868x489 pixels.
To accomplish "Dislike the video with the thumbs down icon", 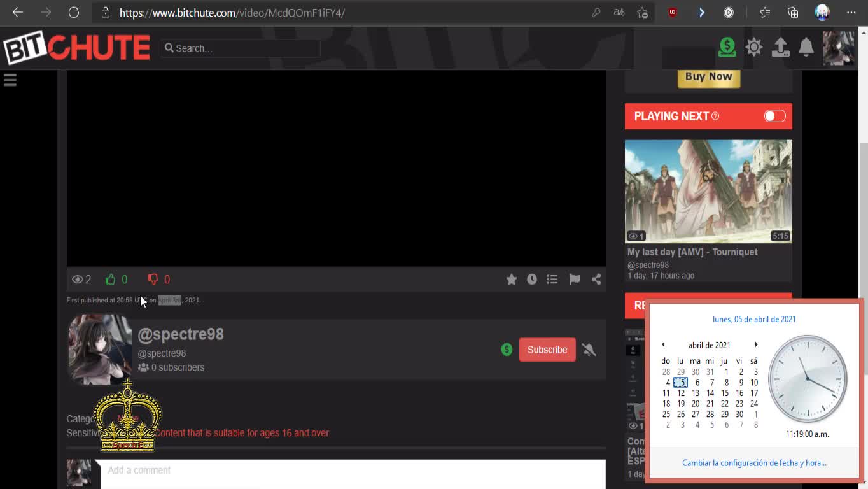I will [x=153, y=279].
